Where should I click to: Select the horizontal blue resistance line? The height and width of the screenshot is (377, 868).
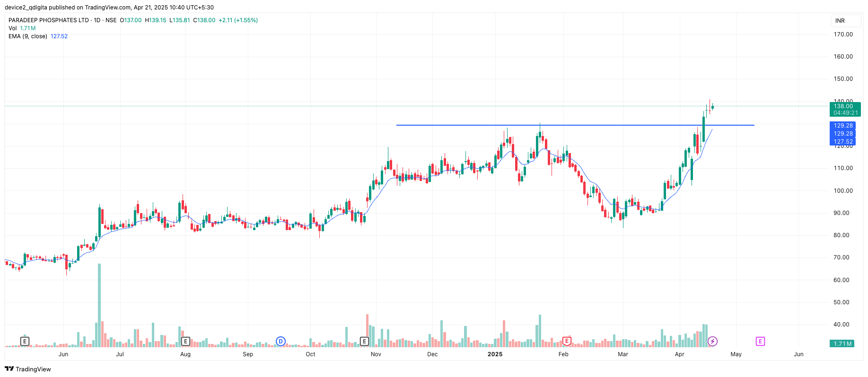(x=575, y=125)
